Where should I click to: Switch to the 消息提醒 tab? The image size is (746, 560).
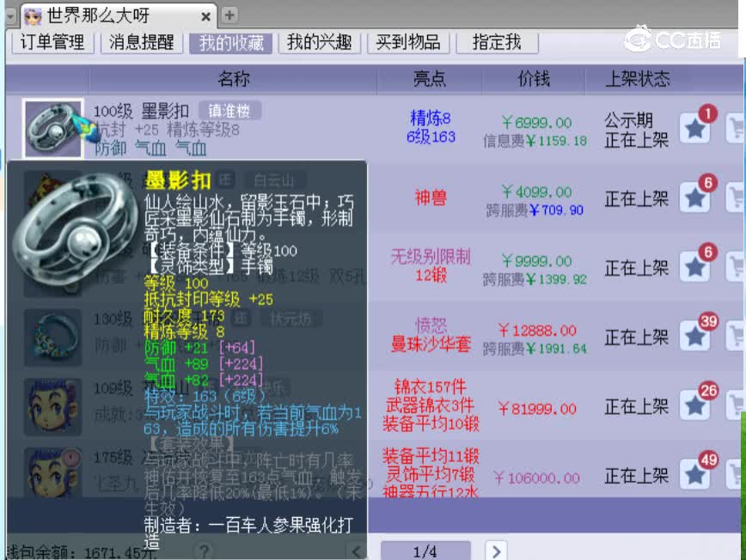[x=141, y=43]
